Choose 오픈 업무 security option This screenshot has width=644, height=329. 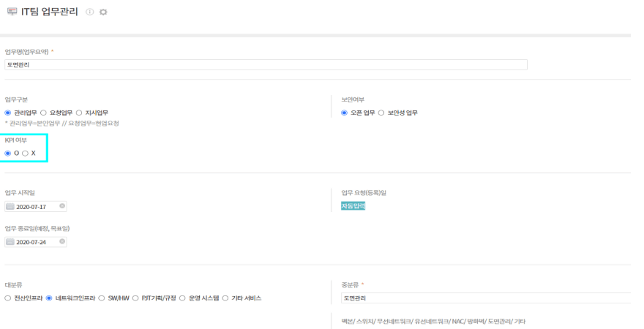pos(344,113)
